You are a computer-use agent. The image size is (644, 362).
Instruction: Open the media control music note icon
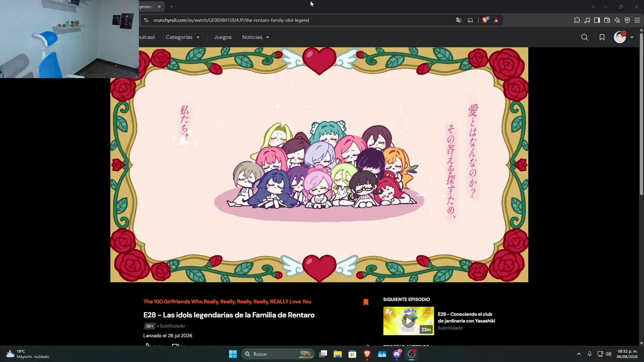587,20
